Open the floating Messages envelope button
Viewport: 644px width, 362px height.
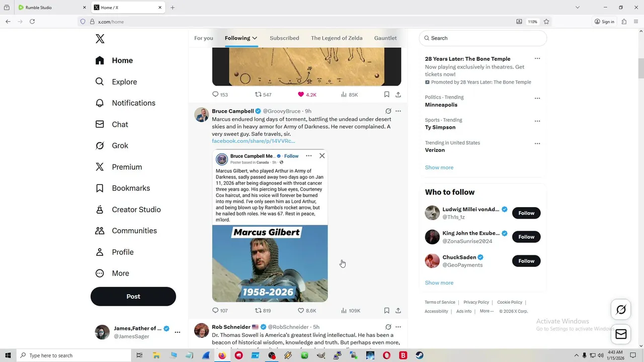coord(621,334)
